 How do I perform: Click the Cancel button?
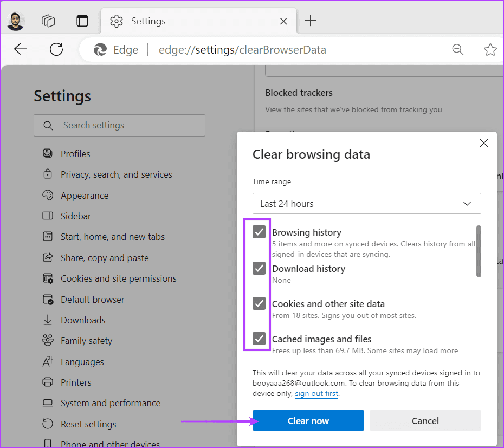coord(425,420)
